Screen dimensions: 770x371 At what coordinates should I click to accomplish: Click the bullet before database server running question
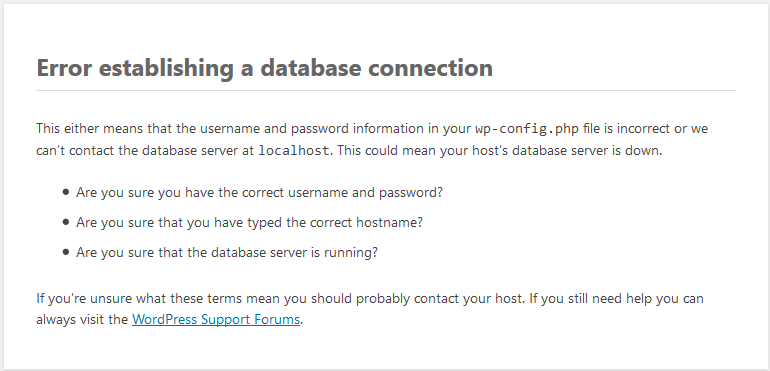click(66, 253)
